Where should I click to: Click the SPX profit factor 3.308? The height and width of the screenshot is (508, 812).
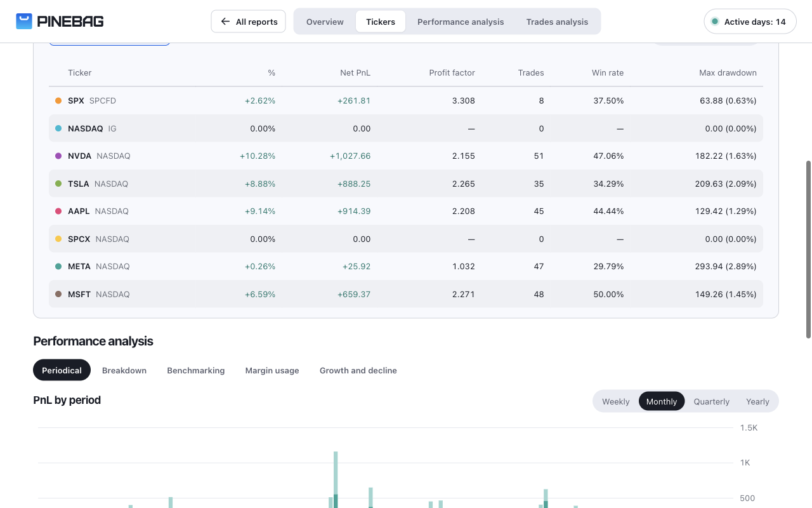click(464, 100)
